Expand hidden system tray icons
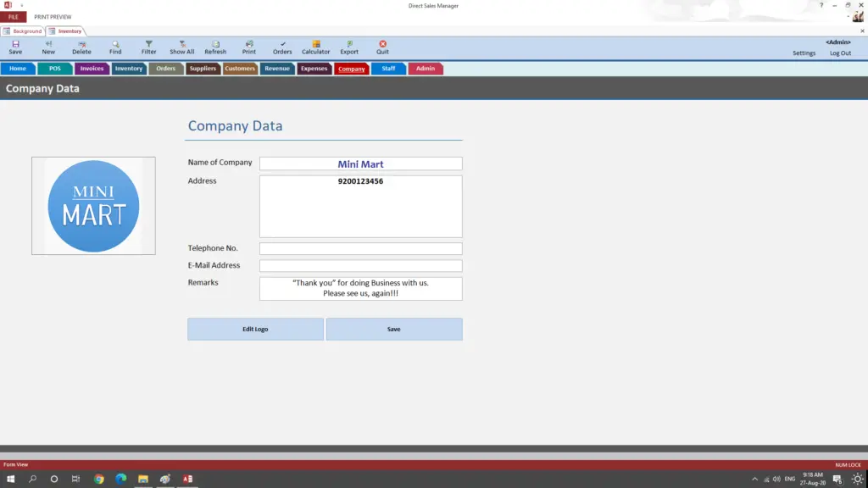Viewport: 868px width, 488px height. pos(754,477)
